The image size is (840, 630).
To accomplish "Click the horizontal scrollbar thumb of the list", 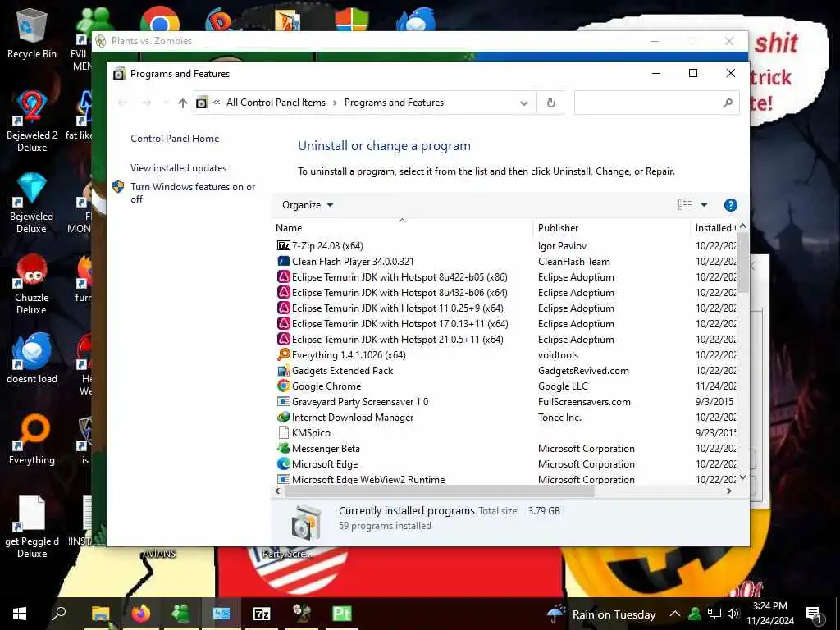I will click(440, 491).
